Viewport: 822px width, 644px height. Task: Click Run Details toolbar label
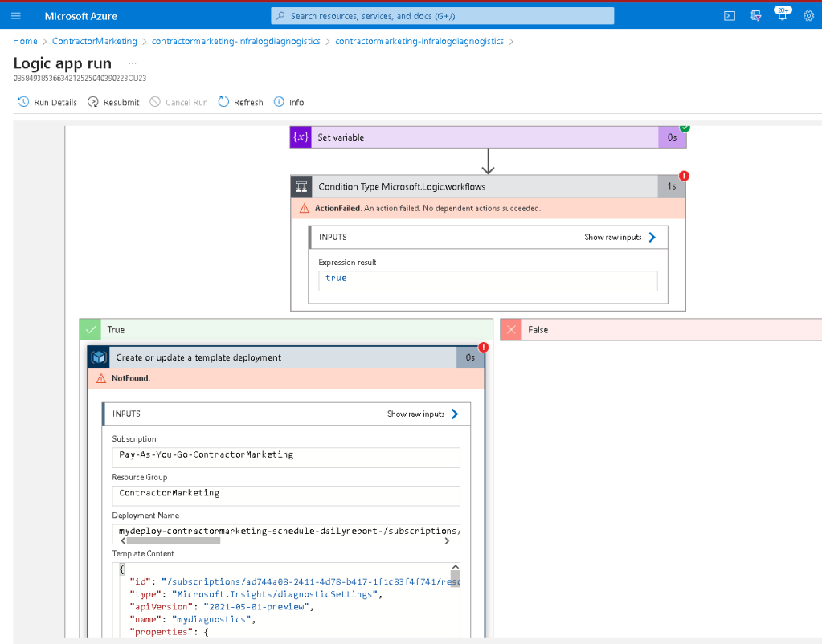pyautogui.click(x=55, y=102)
